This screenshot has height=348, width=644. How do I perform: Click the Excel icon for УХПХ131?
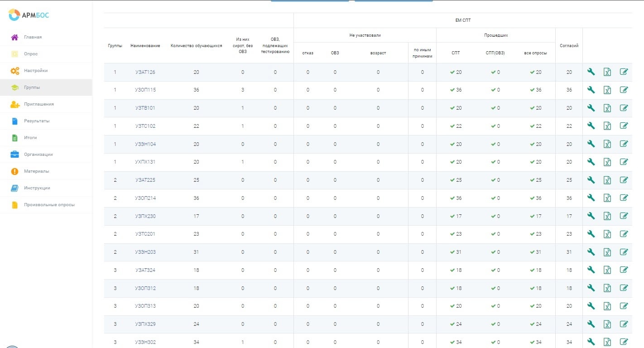click(607, 162)
